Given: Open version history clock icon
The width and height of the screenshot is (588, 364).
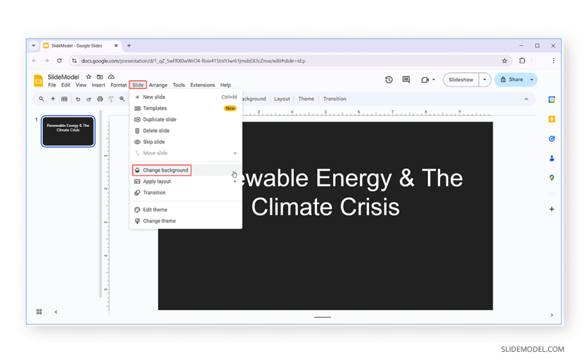Looking at the screenshot, I should coord(389,80).
